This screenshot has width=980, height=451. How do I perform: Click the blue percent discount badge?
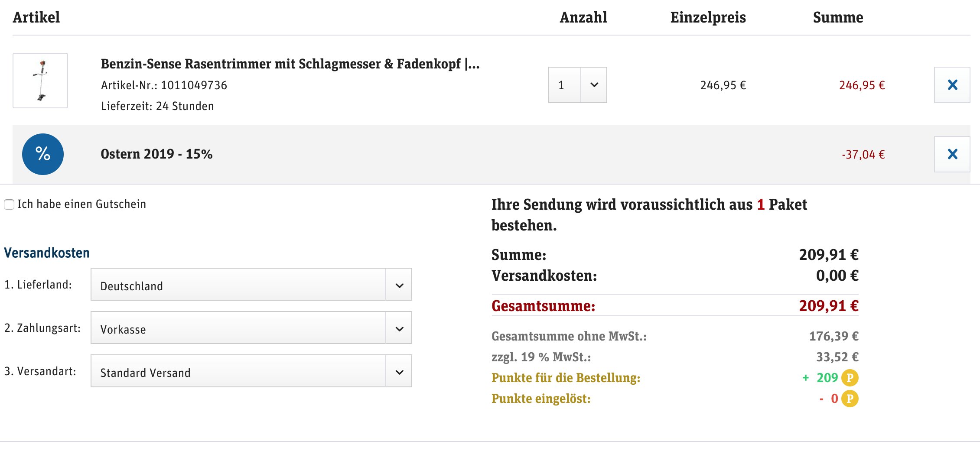click(x=43, y=154)
